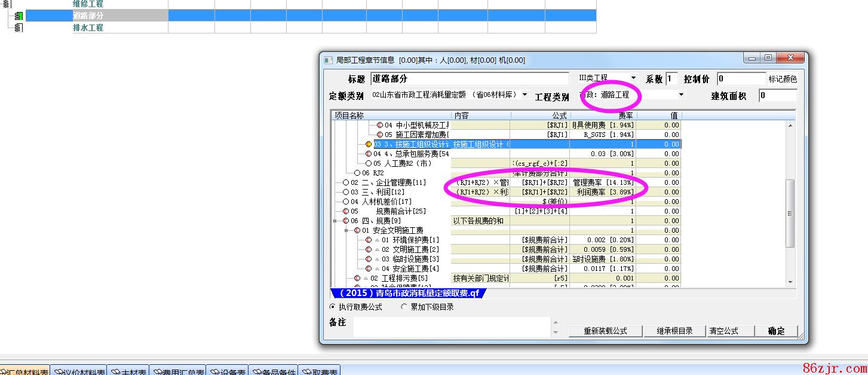868x375 pixels.
Task: Click the circle icon for 企业管理费
Action: click(346, 182)
